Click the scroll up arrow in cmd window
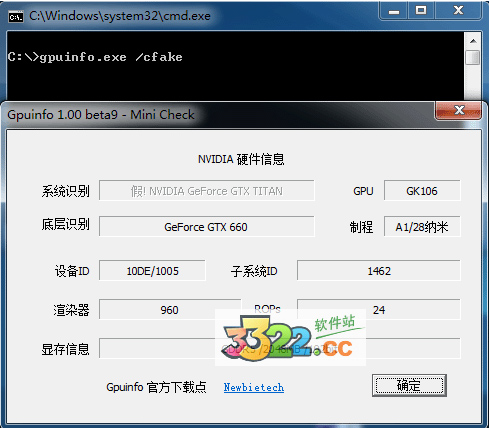Image resolution: width=490 pixels, height=428 pixels. [x=473, y=41]
